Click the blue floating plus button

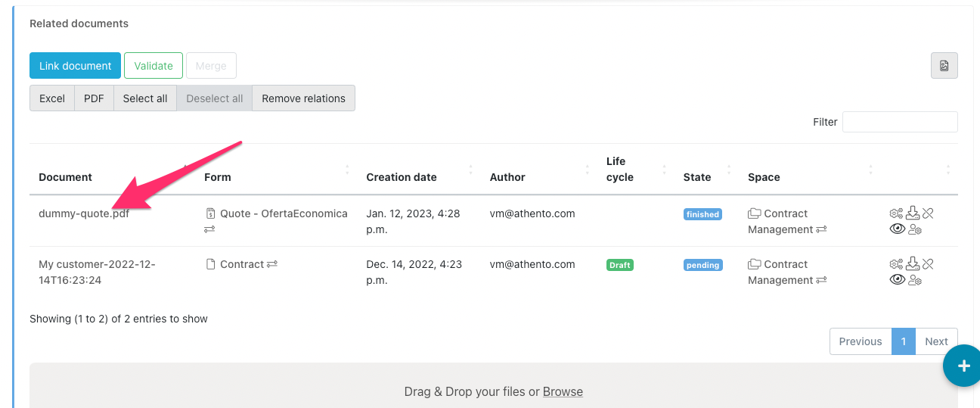963,366
